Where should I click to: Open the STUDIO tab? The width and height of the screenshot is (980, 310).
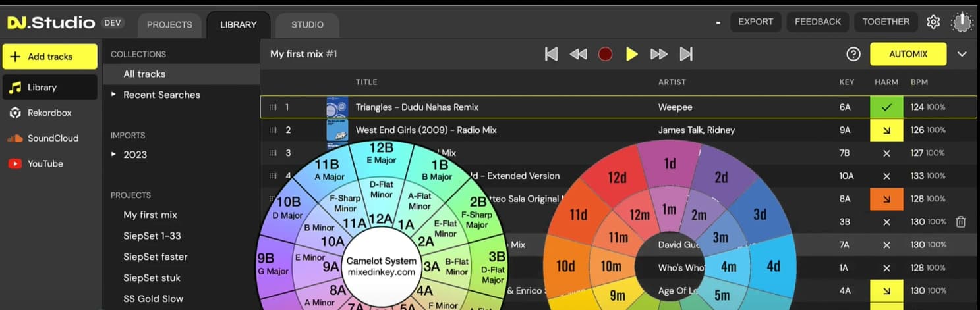coord(307,25)
